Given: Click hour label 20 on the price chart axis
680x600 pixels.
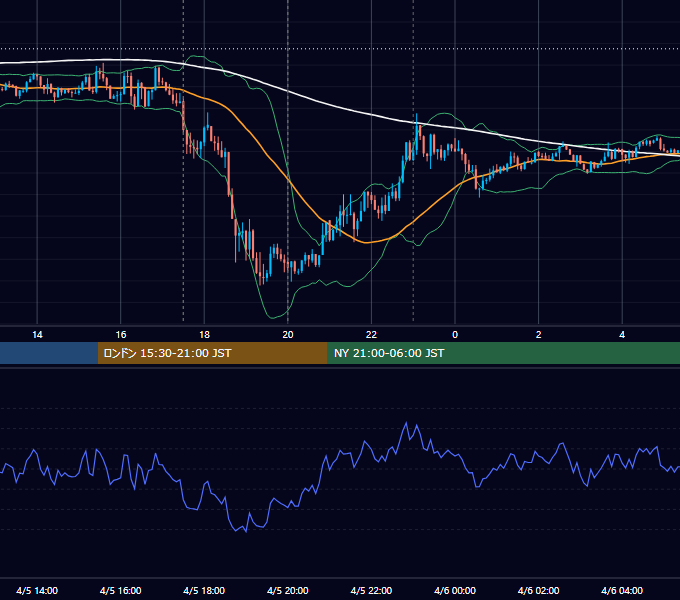Looking at the screenshot, I should (x=288, y=335).
